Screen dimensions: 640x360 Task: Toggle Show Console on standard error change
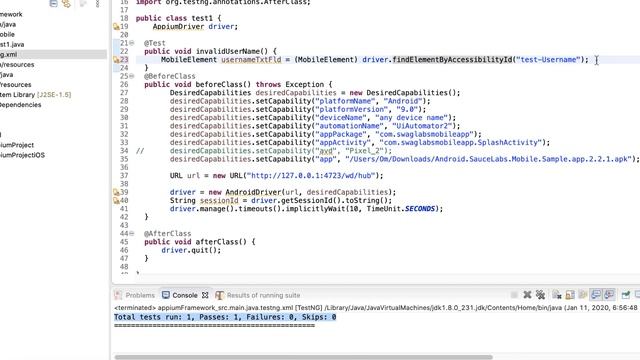(x=609, y=295)
